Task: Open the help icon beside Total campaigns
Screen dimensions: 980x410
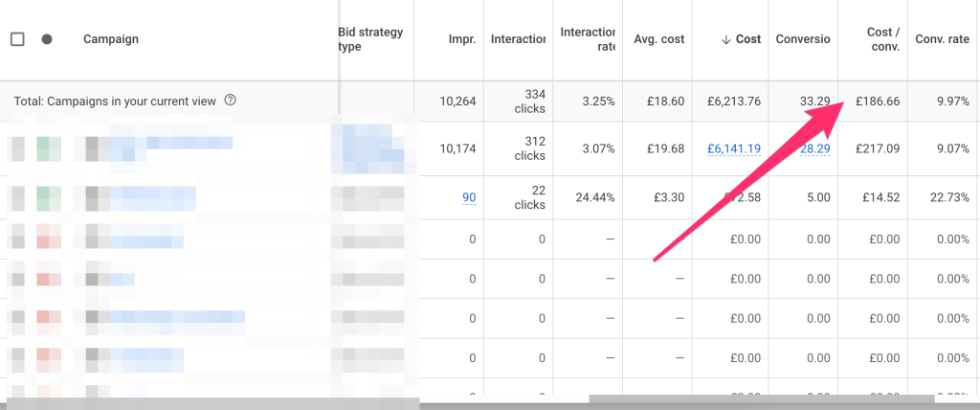Action: [230, 101]
